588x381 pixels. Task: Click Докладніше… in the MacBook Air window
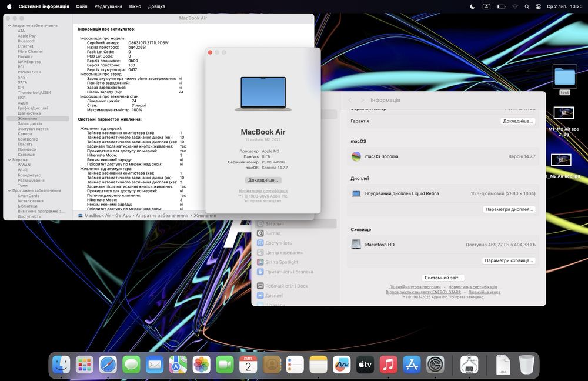263,180
